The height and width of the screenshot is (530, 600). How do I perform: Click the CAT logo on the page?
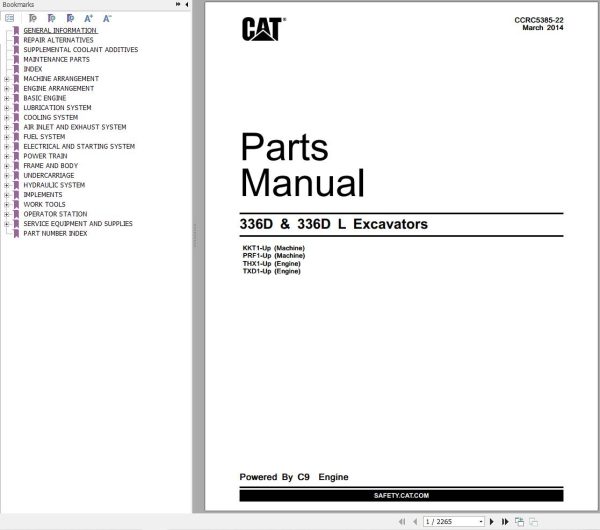[264, 29]
